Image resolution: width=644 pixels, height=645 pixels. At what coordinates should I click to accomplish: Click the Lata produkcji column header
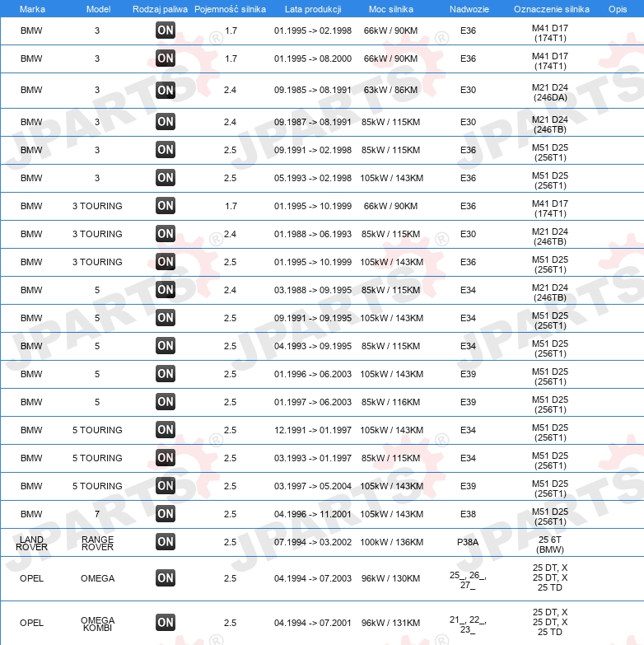coord(313,9)
